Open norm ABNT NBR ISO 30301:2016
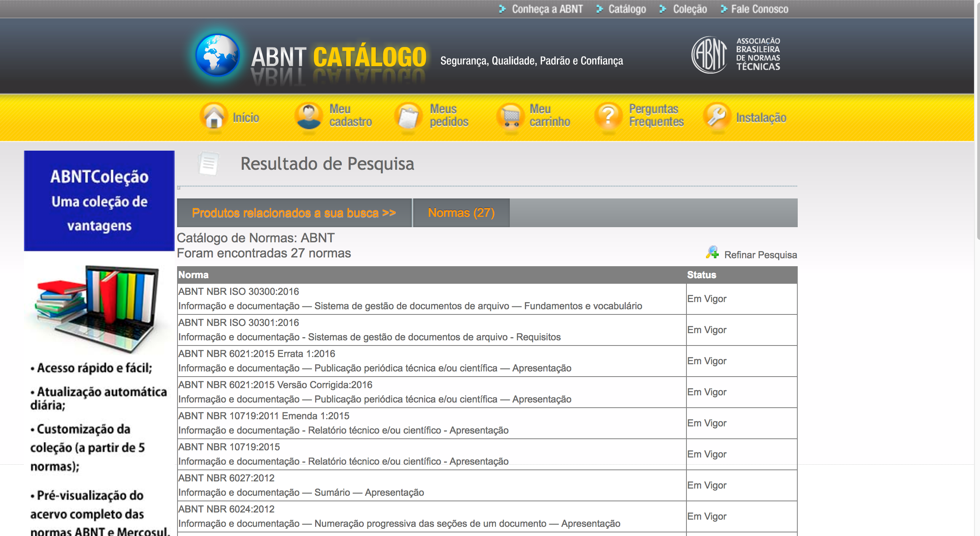The image size is (980, 536). pyautogui.click(x=239, y=322)
